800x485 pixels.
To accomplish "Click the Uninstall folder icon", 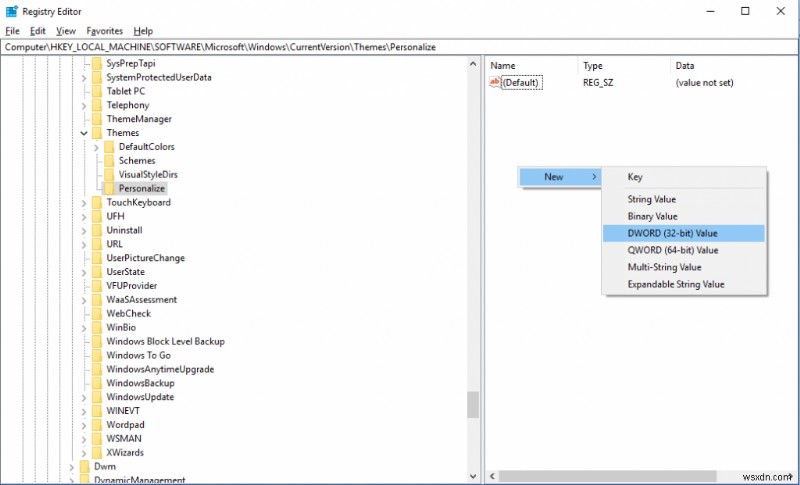I will tap(97, 230).
